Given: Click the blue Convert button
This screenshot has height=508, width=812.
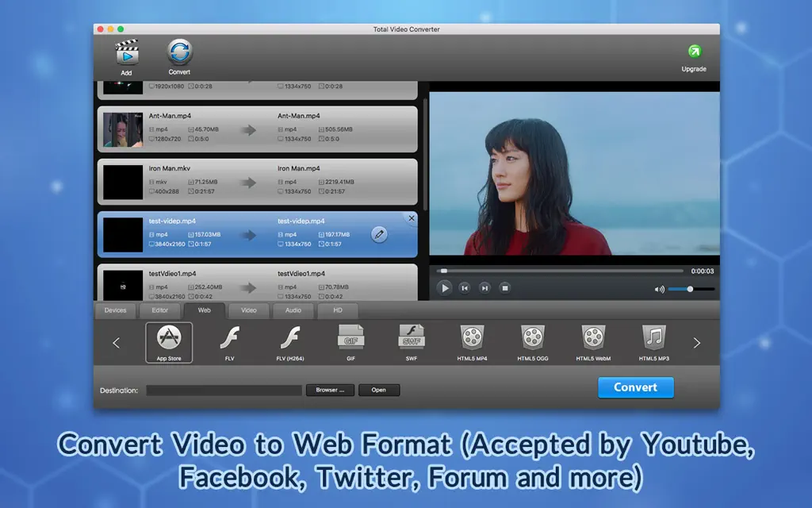Looking at the screenshot, I should (635, 387).
